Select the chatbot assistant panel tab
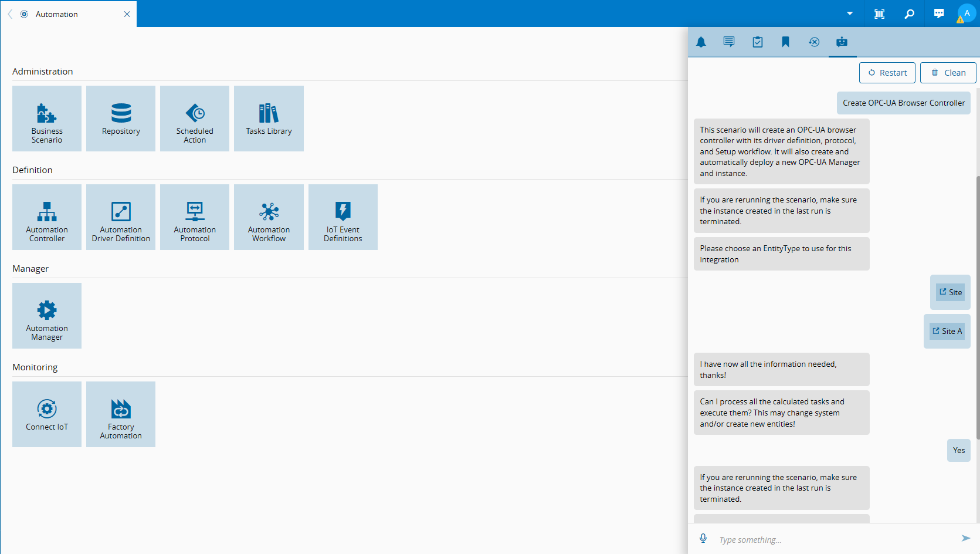980x554 pixels. [842, 42]
